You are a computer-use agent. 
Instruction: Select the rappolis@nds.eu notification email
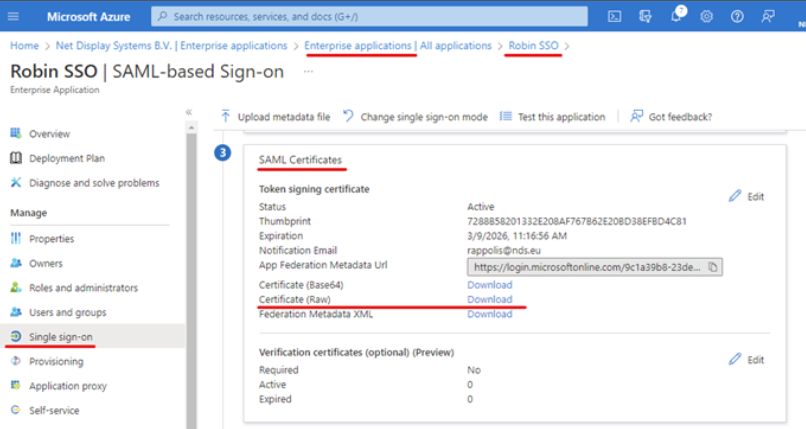pos(504,251)
